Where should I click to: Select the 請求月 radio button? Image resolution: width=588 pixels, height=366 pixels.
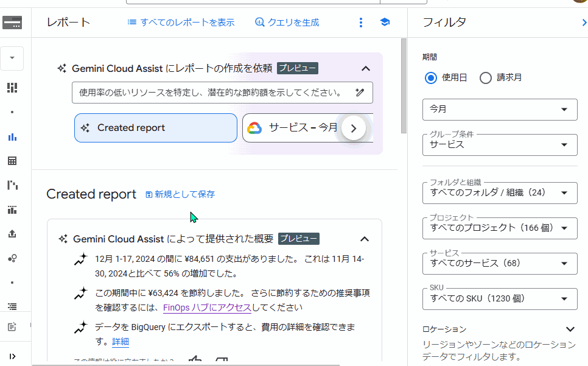486,77
